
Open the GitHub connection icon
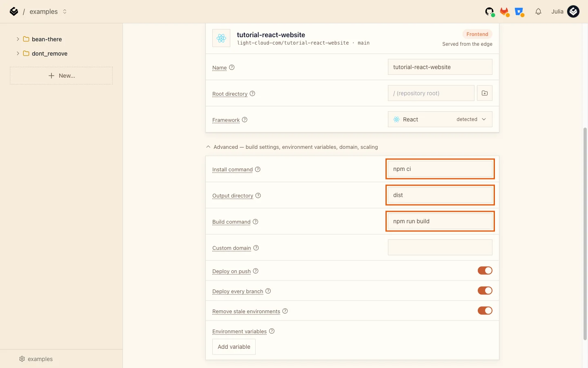point(490,12)
